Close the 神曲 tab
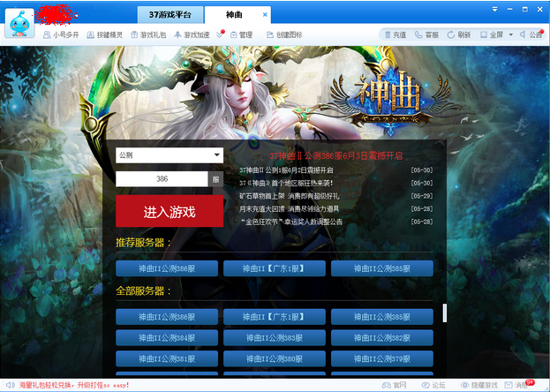The height and width of the screenshot is (392, 550). coord(265,15)
